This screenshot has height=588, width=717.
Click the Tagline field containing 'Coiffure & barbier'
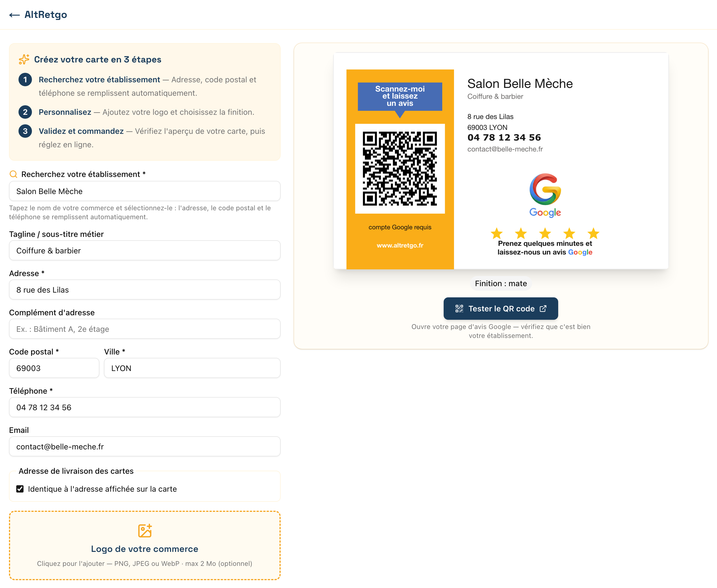(x=145, y=250)
